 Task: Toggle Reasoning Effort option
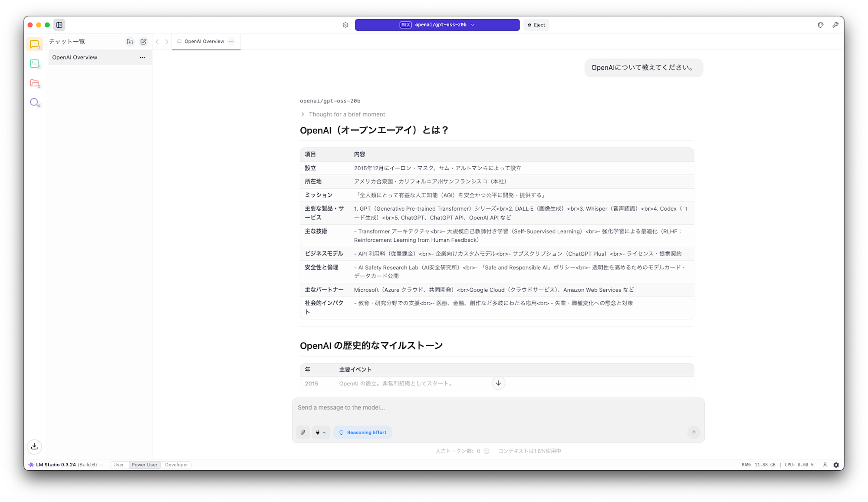[x=362, y=433]
